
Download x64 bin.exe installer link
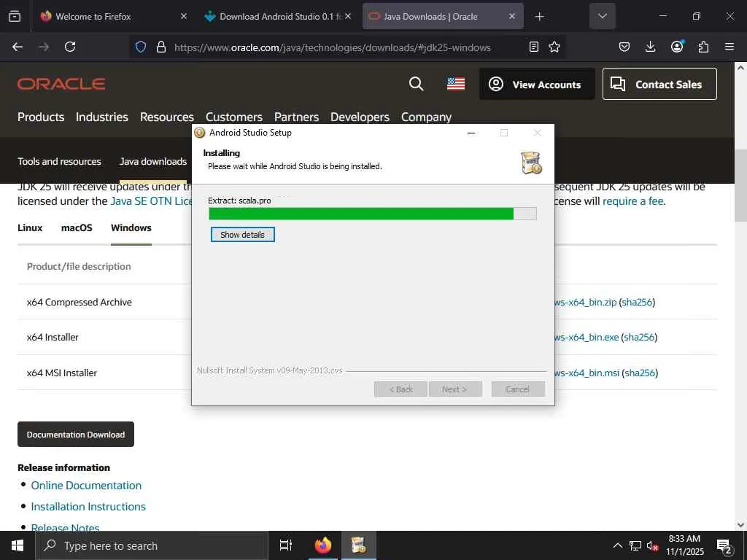[587, 337]
